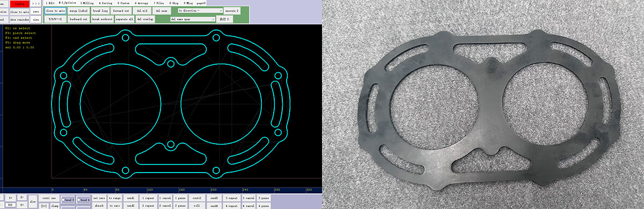Click the 500 step value field
Screen dimensions: 644x209
(x=10, y=205)
